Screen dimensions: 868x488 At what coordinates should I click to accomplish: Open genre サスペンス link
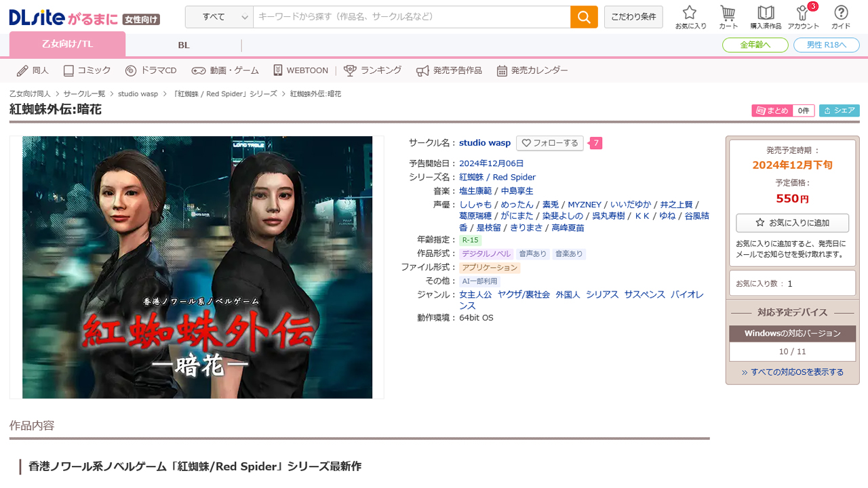click(645, 295)
